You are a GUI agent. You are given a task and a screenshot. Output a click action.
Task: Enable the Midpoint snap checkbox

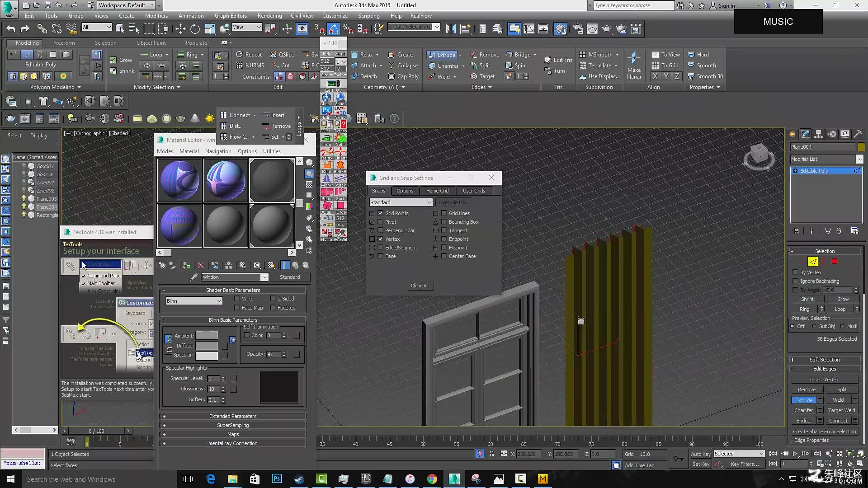[444, 248]
